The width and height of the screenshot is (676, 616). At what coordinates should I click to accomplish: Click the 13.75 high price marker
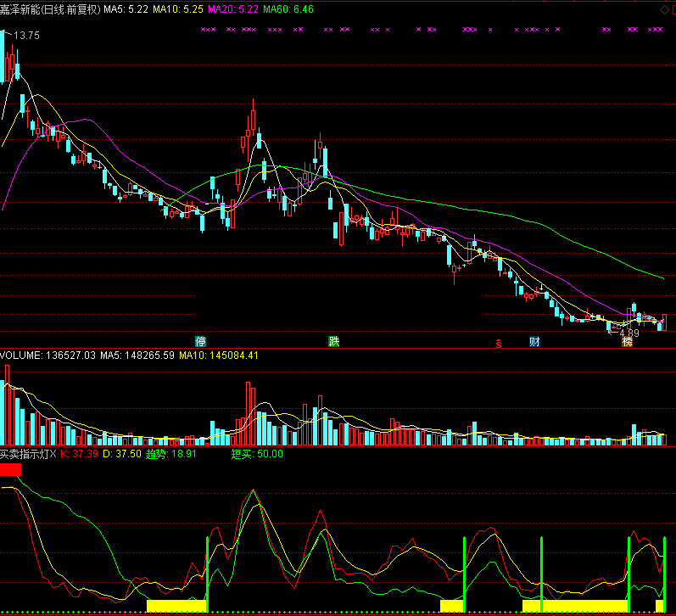[x=26, y=36]
